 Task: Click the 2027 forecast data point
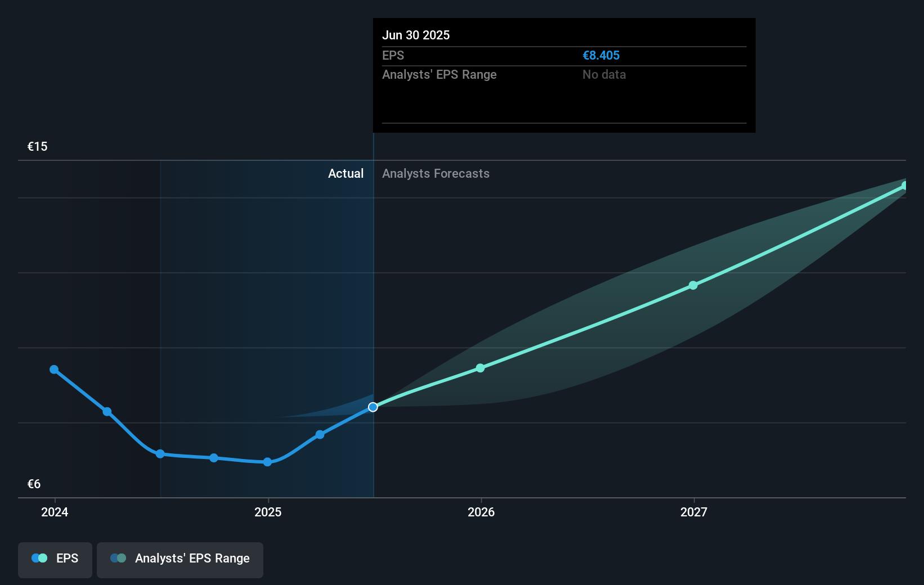[693, 285]
